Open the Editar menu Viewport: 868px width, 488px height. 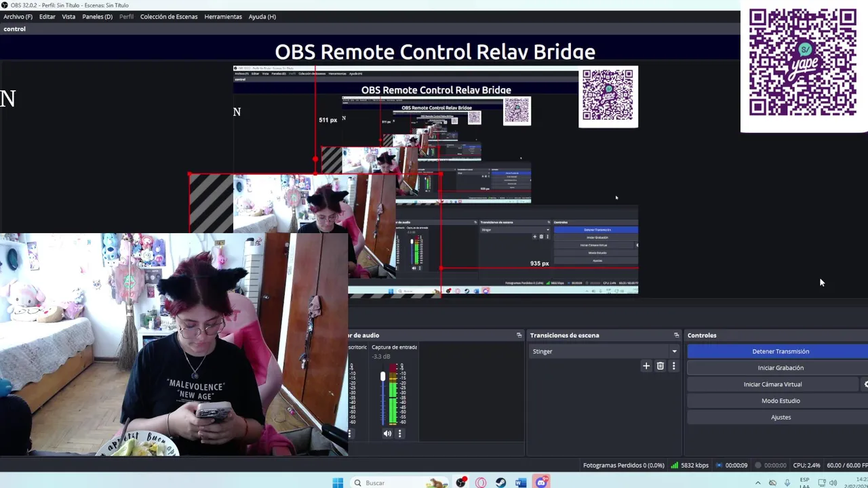[47, 16]
